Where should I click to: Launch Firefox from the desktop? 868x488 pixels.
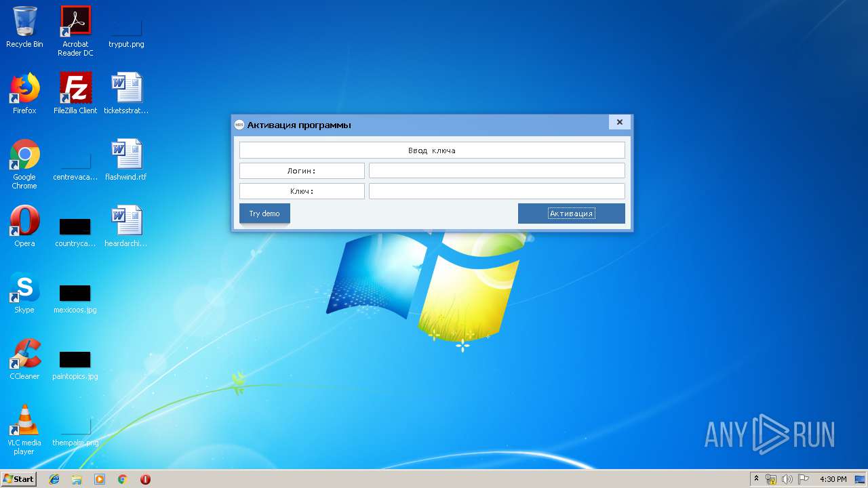(x=24, y=94)
